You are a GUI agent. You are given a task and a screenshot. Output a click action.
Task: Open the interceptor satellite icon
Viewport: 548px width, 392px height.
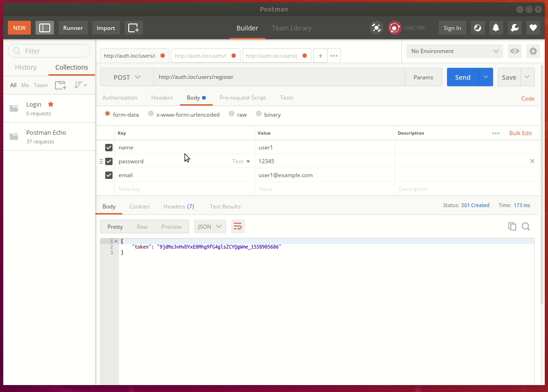pyautogui.click(x=376, y=28)
